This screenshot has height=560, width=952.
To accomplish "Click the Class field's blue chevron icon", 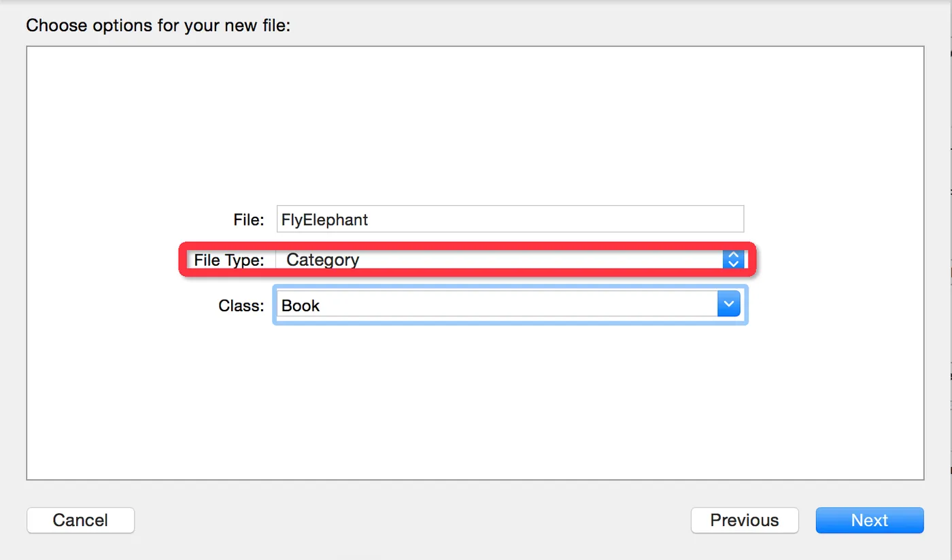I will pos(728,305).
